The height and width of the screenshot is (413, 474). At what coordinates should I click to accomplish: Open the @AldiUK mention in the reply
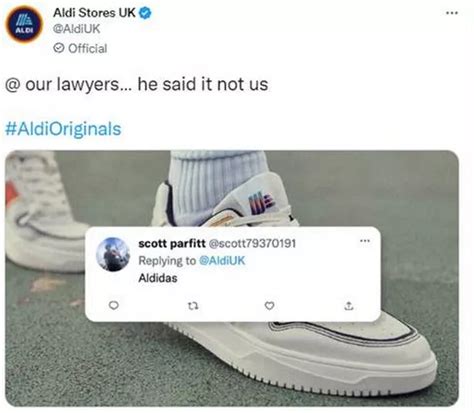[x=222, y=260]
